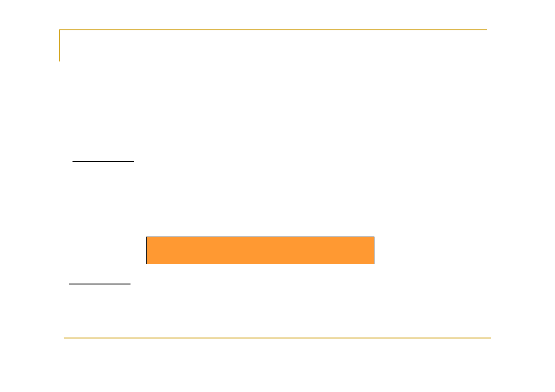Click the empty title area inside the gold bracket
The width and height of the screenshot is (555, 392).
click(x=272, y=46)
